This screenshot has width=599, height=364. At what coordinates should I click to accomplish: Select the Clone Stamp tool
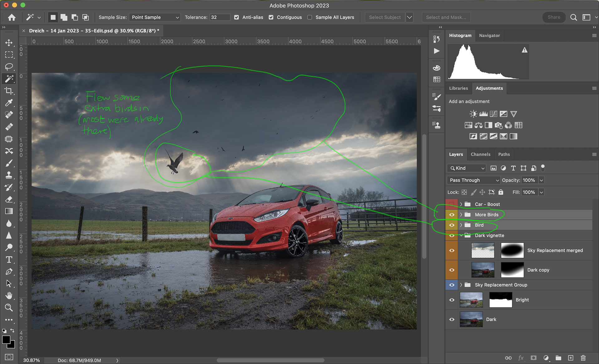(9, 175)
